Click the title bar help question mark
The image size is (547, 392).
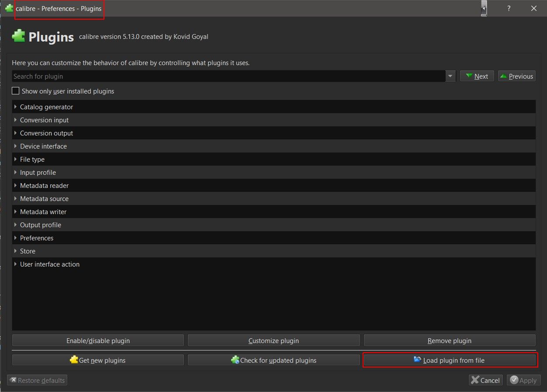[509, 8]
